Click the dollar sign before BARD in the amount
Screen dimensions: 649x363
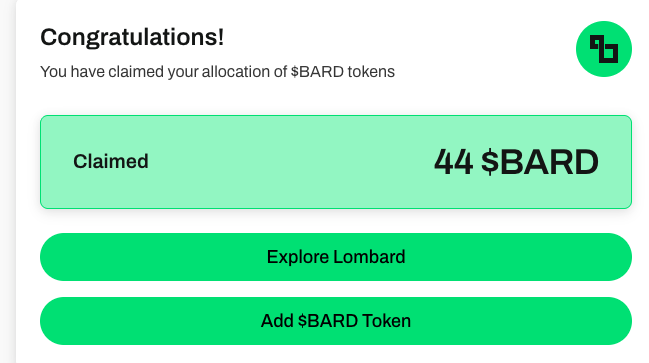(490, 162)
